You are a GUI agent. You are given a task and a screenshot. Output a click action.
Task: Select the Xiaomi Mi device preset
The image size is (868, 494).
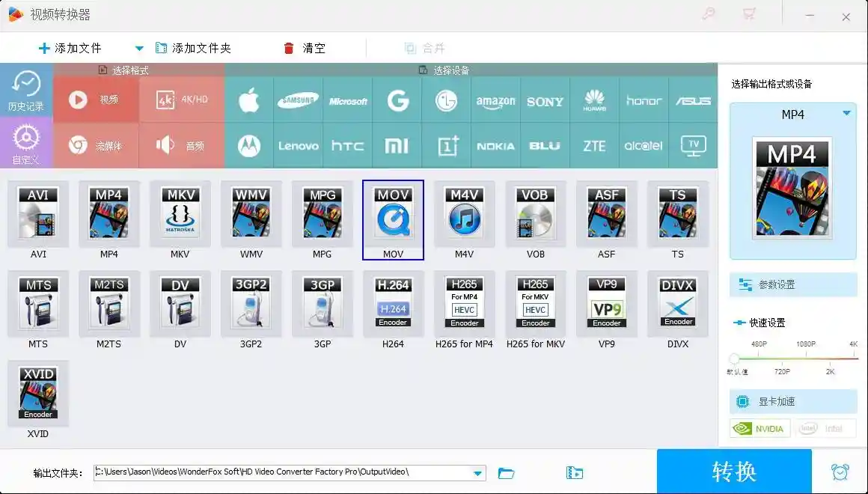397,146
